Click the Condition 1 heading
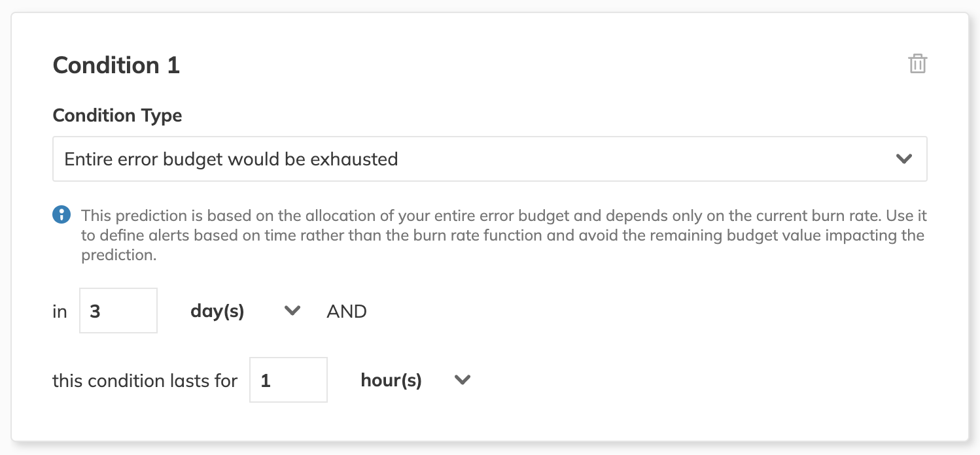This screenshot has width=980, height=455. click(x=116, y=65)
